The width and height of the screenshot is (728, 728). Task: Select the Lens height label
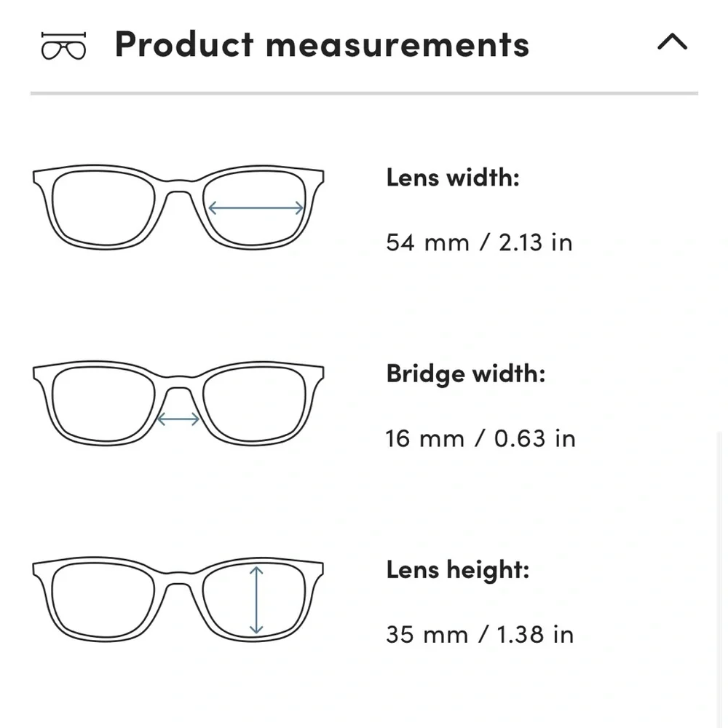[458, 570]
